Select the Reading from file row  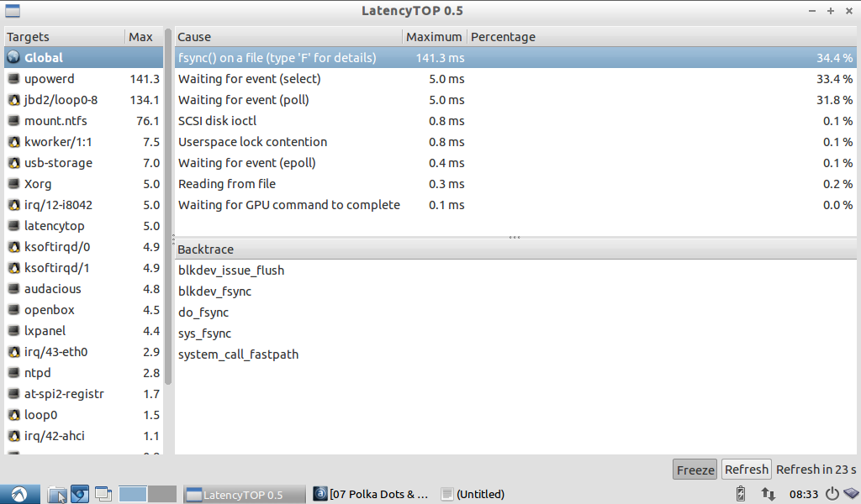515,184
